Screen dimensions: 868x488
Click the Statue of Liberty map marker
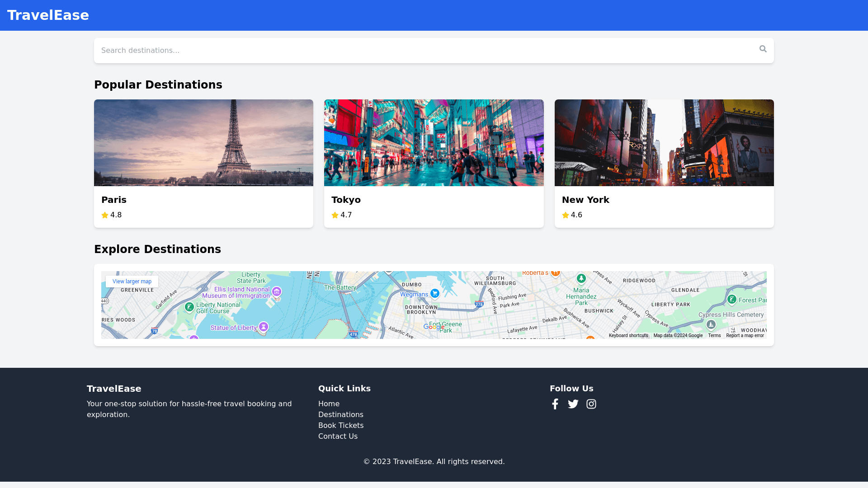pyautogui.click(x=264, y=326)
